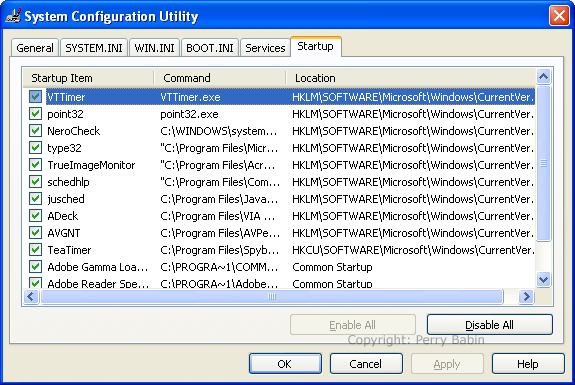The height and width of the screenshot is (385, 575).
Task: Click the C:\WINDOWS\system... command cell
Action: [219, 131]
